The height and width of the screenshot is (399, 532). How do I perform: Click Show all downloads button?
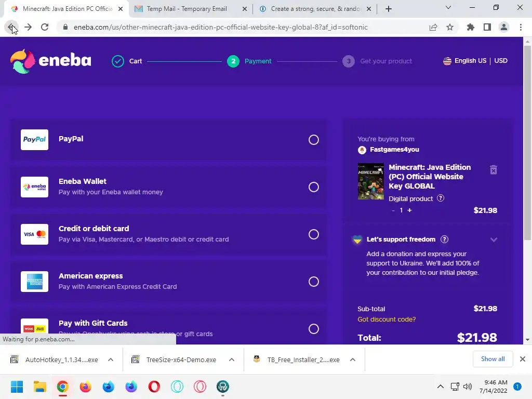[x=493, y=359]
